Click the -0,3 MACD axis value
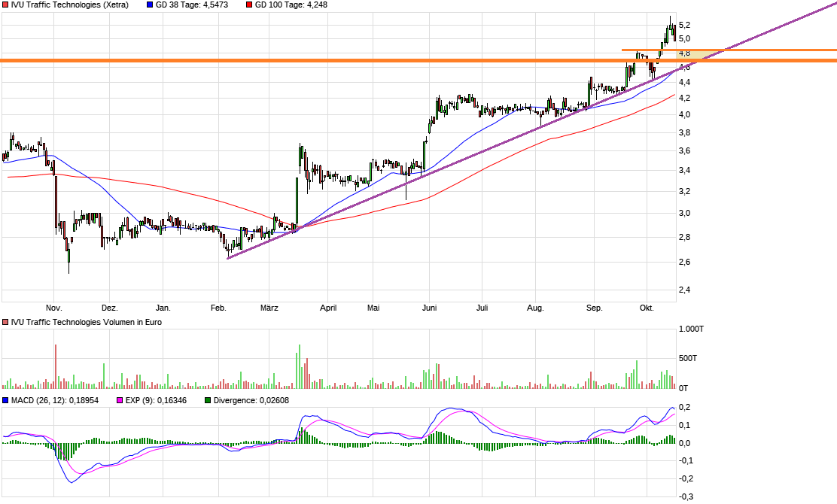837x504 pixels. (x=686, y=496)
